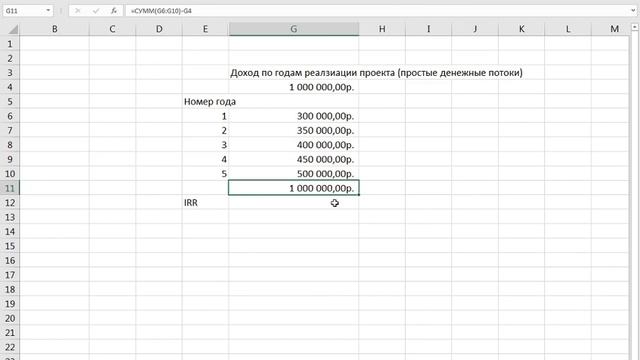Expand the formula bar with the right-end arrow
Image resolution: width=640 pixels, height=360 pixels.
tap(633, 11)
